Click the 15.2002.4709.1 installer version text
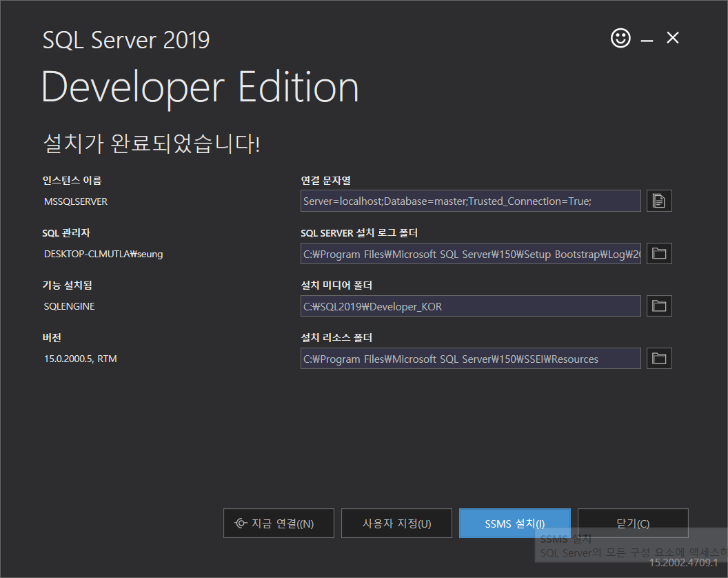728x578 pixels. (x=683, y=563)
